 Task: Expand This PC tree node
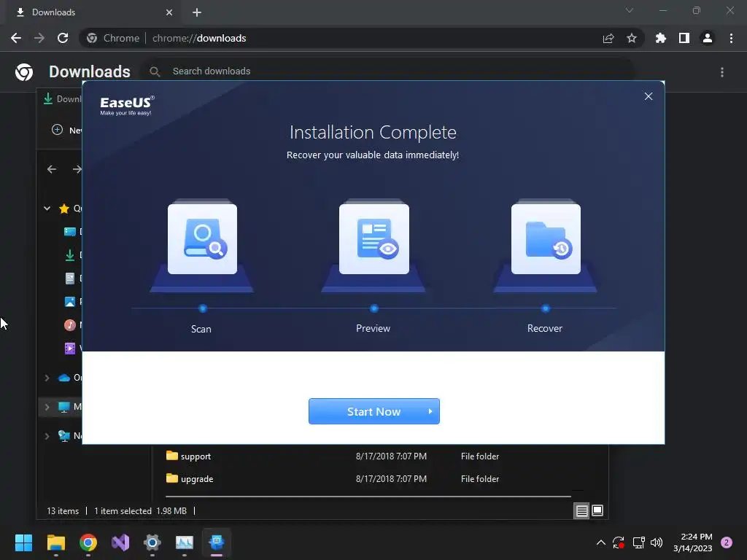(47, 407)
